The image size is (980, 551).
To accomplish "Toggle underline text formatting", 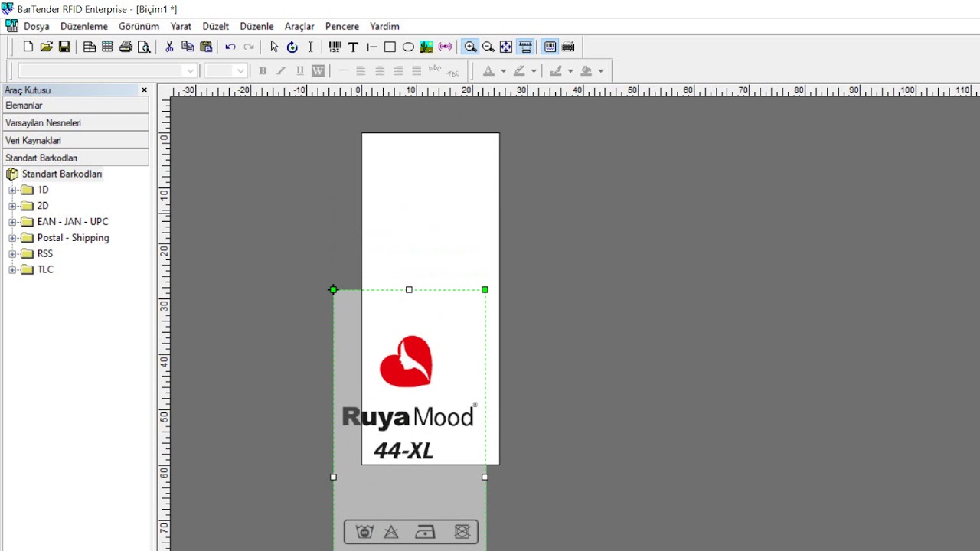I will 299,70.
